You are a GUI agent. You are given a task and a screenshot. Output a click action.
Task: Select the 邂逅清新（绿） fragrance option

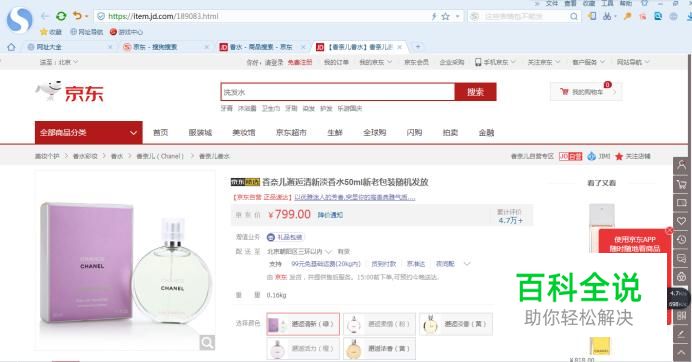coord(303,324)
